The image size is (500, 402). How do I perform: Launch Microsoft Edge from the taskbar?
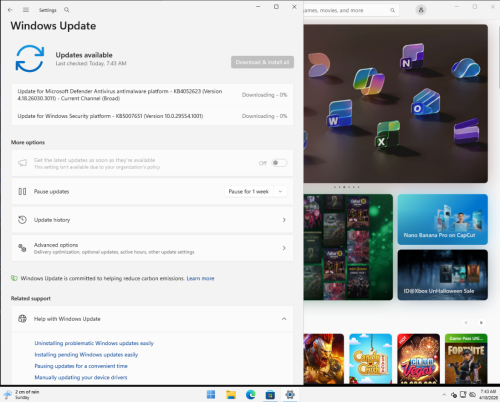click(250, 395)
